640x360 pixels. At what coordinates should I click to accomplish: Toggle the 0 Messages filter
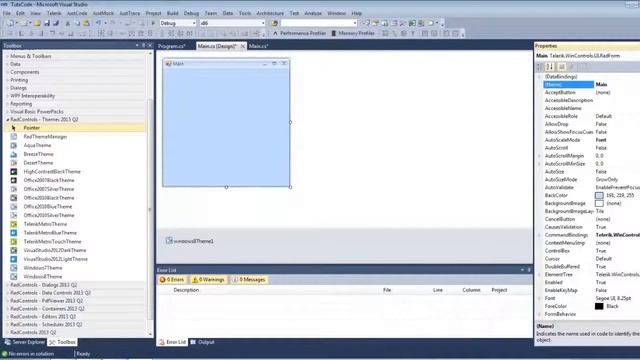click(x=249, y=280)
